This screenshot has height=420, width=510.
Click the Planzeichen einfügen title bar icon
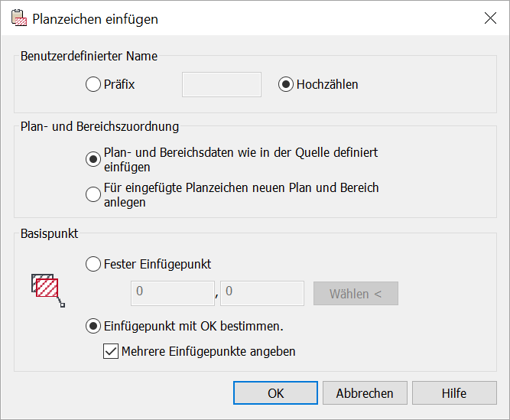point(19,19)
